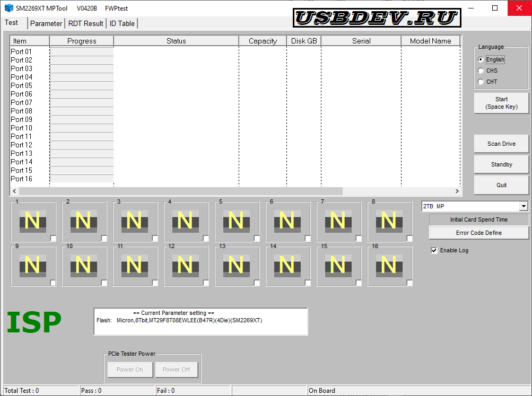Switch to the Test tab
The width and height of the screenshot is (532, 396).
[x=11, y=23]
